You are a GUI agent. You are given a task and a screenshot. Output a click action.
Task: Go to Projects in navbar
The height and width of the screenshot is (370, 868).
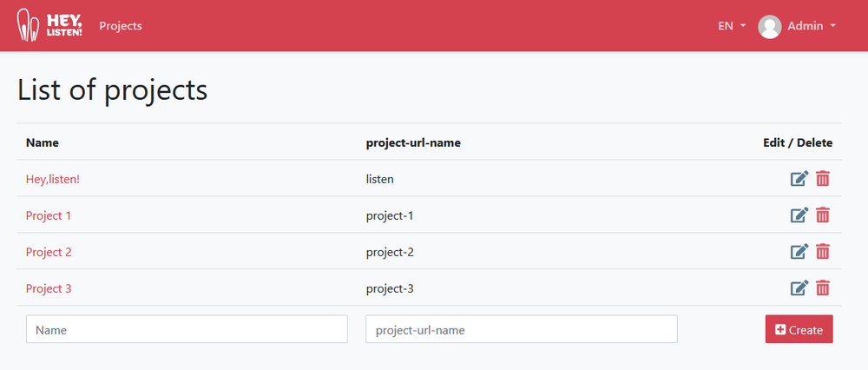coord(121,26)
